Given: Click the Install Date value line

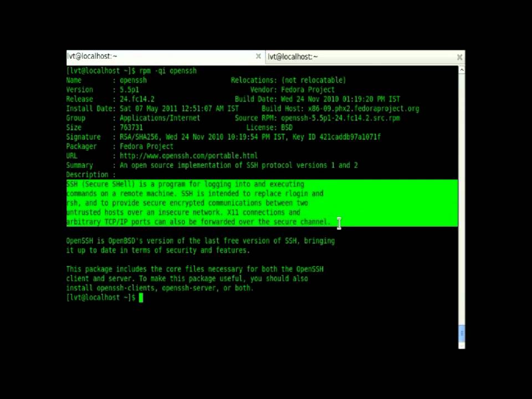Looking at the screenshot, I should tap(179, 109).
